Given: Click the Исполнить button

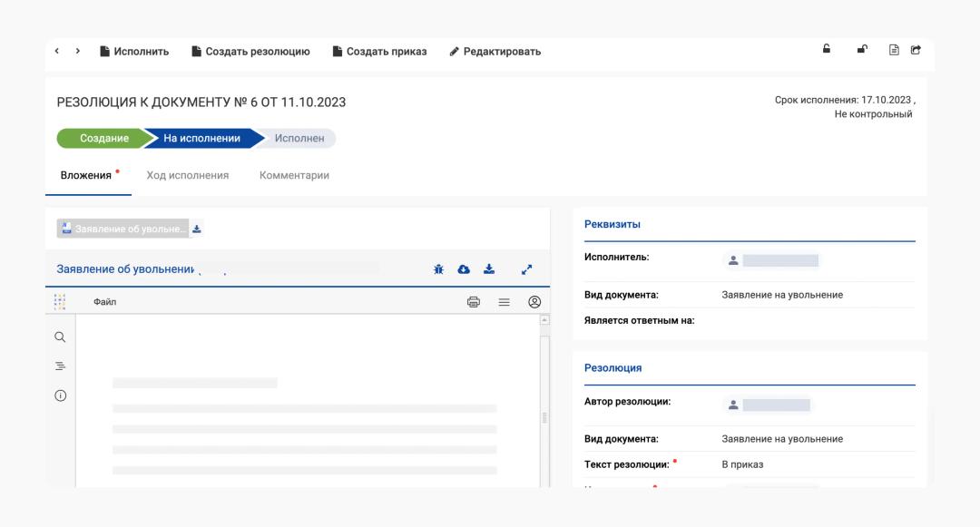Looking at the screenshot, I should [x=134, y=52].
